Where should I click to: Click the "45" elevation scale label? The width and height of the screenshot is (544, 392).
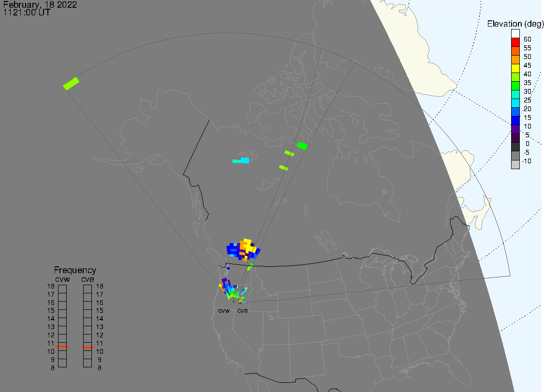[528, 65]
